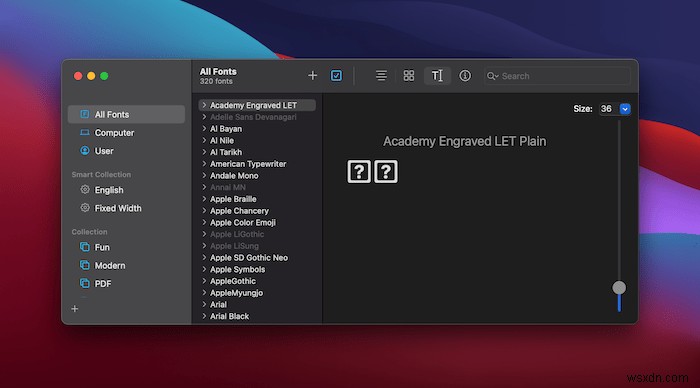
Task: Click the collection icon beside Modern
Action: pyautogui.click(x=84, y=265)
